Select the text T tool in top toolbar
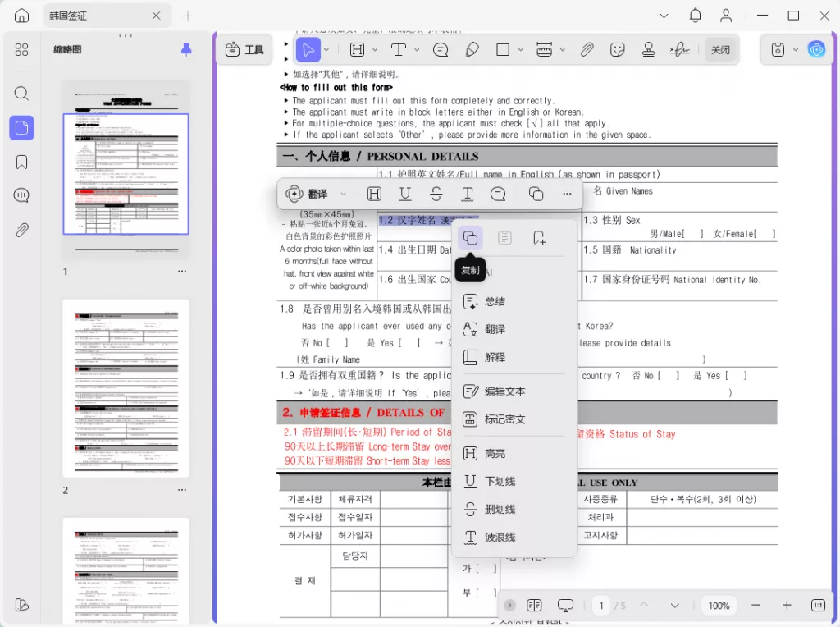The height and width of the screenshot is (627, 840). pos(398,50)
